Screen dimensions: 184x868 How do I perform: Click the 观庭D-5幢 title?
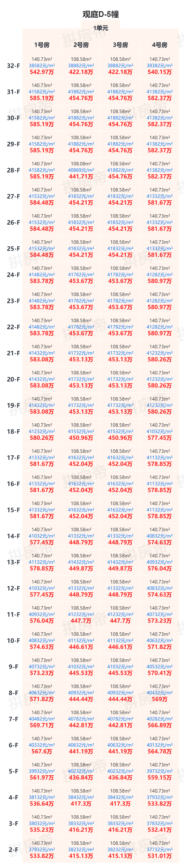(x=101, y=14)
